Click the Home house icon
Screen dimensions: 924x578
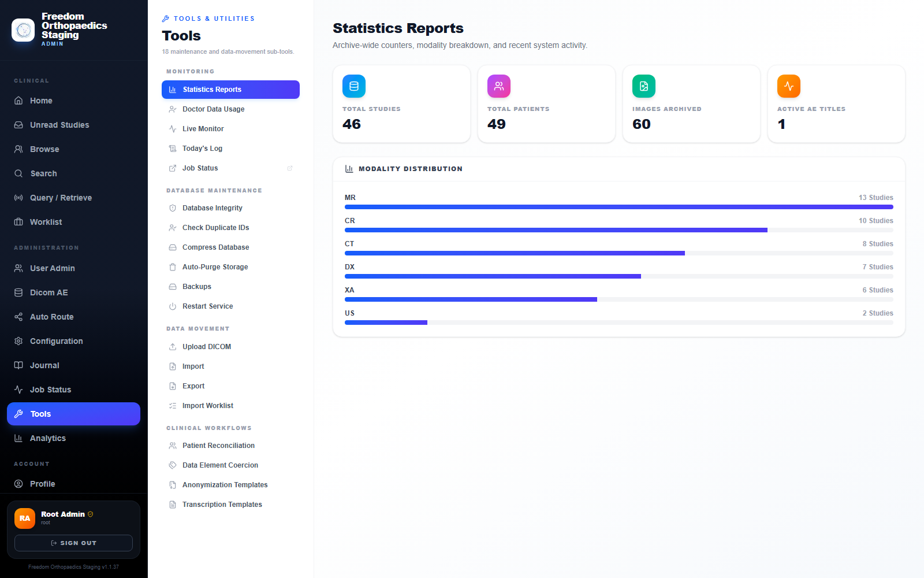pos(18,101)
